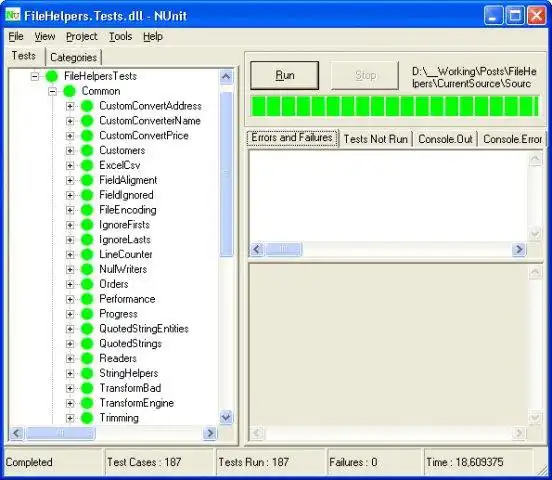Switch to the Tests tab
This screenshot has width=552, height=480.
point(24,56)
